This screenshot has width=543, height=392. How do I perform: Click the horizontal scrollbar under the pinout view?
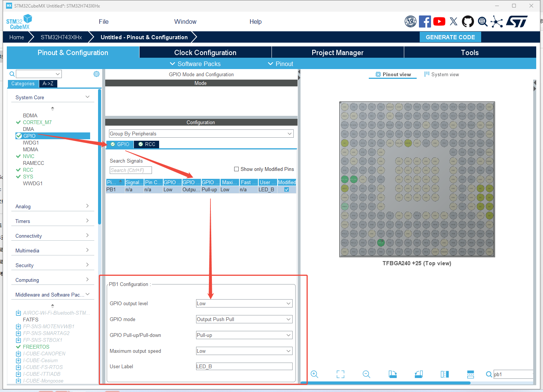click(x=386, y=383)
